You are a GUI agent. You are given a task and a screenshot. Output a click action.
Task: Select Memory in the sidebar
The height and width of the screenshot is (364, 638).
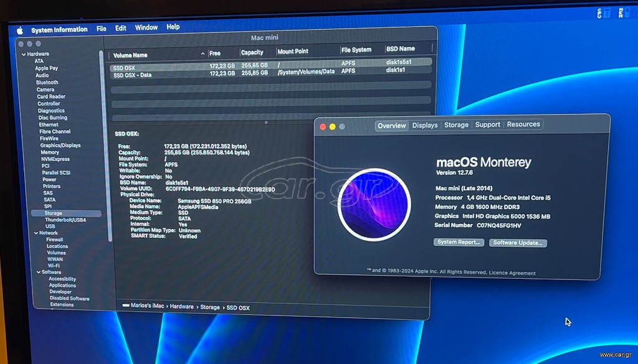point(50,152)
